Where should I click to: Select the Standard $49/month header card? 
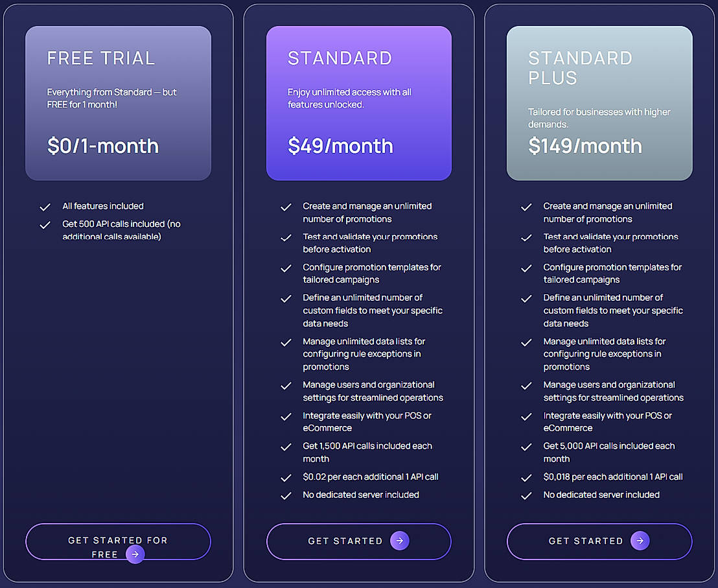coord(358,103)
